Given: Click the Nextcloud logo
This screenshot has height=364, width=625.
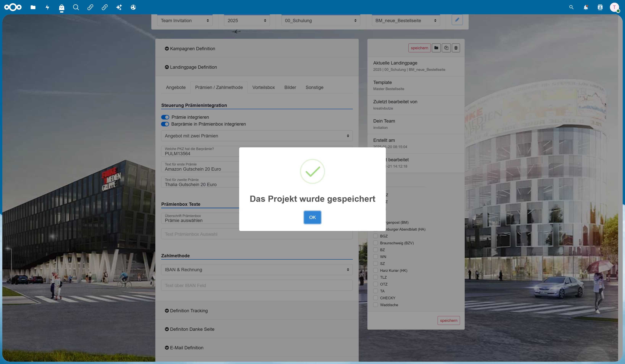Looking at the screenshot, I should [13, 7].
